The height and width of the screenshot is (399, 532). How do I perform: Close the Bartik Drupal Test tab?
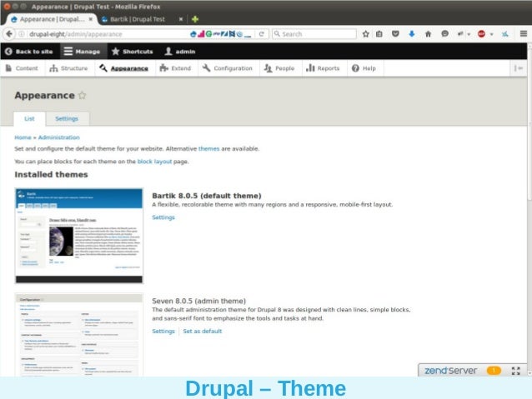pyautogui.click(x=181, y=19)
